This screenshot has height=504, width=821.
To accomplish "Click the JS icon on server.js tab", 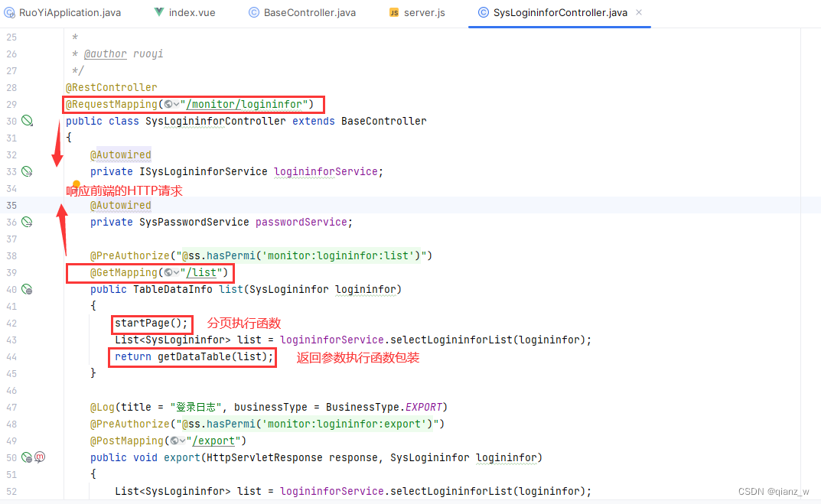I will 394,12.
